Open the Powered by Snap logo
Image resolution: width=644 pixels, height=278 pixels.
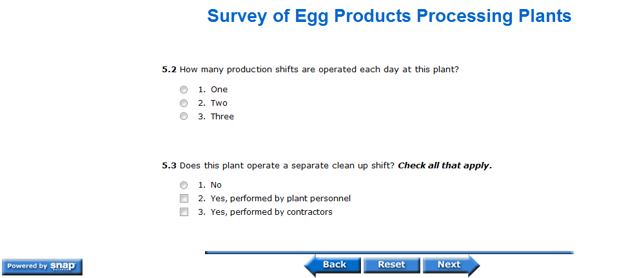pyautogui.click(x=42, y=266)
